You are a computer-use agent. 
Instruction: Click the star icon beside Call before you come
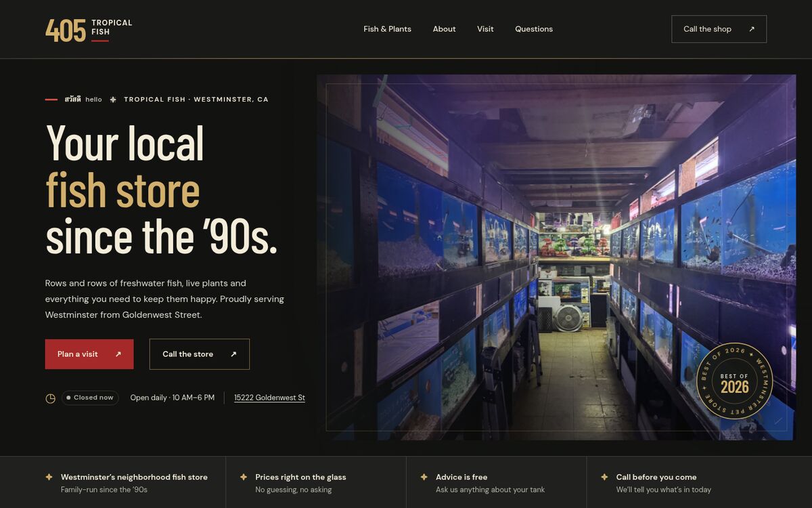point(604,477)
